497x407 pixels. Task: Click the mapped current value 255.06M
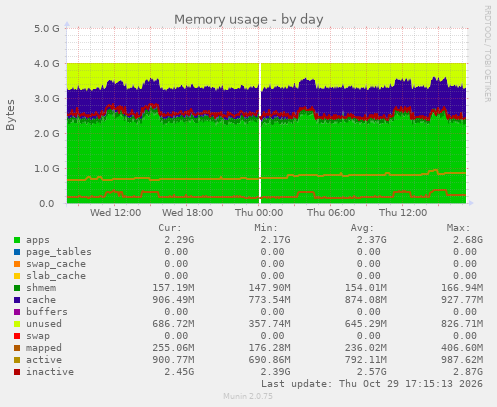click(173, 348)
